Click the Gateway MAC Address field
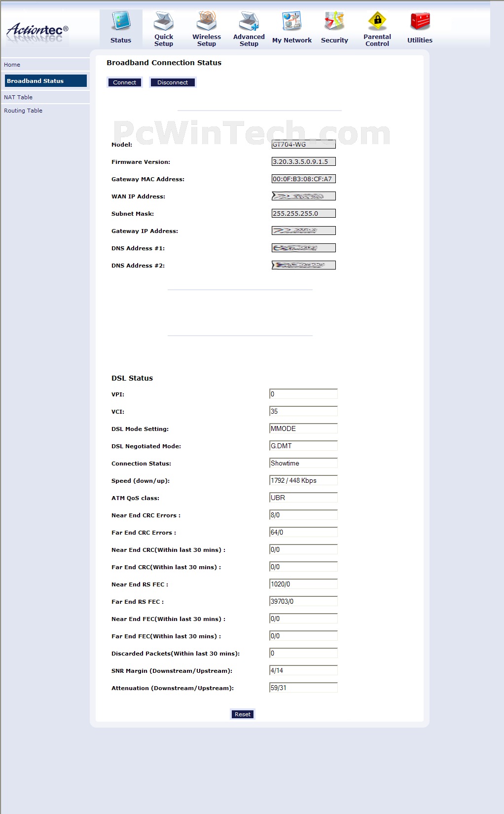This screenshot has height=814, width=504. click(304, 179)
